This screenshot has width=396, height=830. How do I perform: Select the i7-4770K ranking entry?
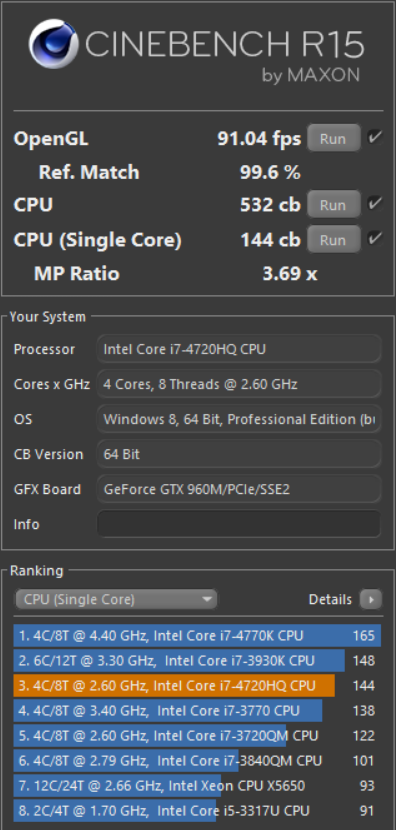197,635
